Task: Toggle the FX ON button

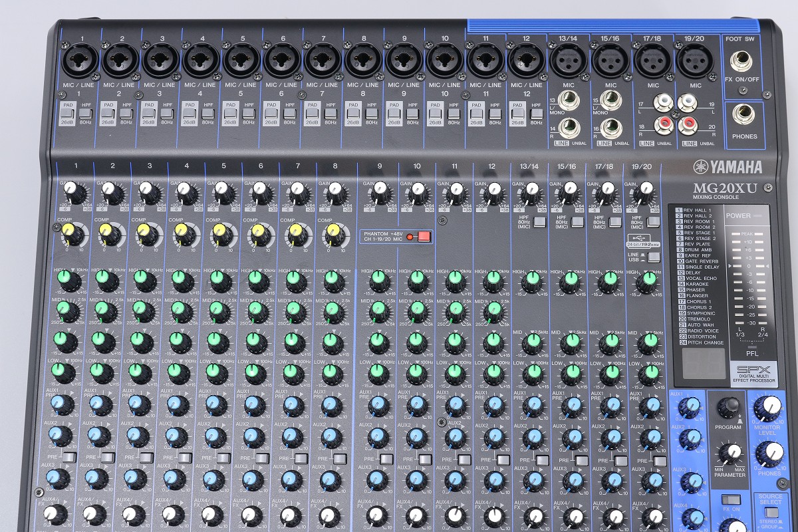Action: (730, 499)
